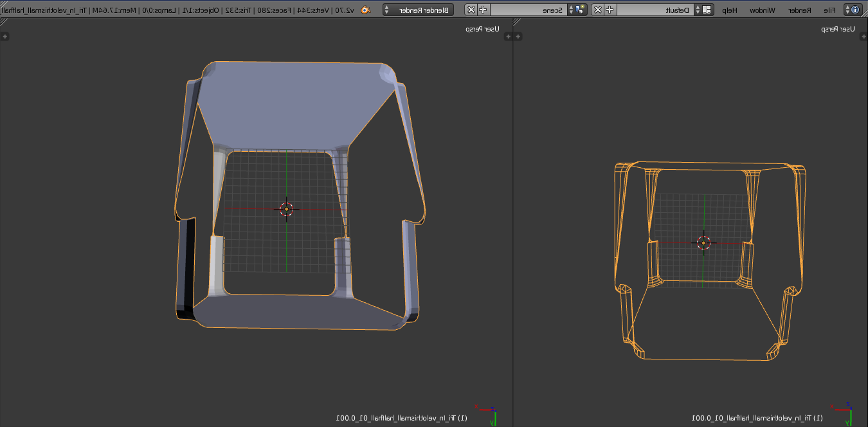Image resolution: width=868 pixels, height=427 pixels.
Task: Open the Info editor type selector icon
Action: pos(854,10)
